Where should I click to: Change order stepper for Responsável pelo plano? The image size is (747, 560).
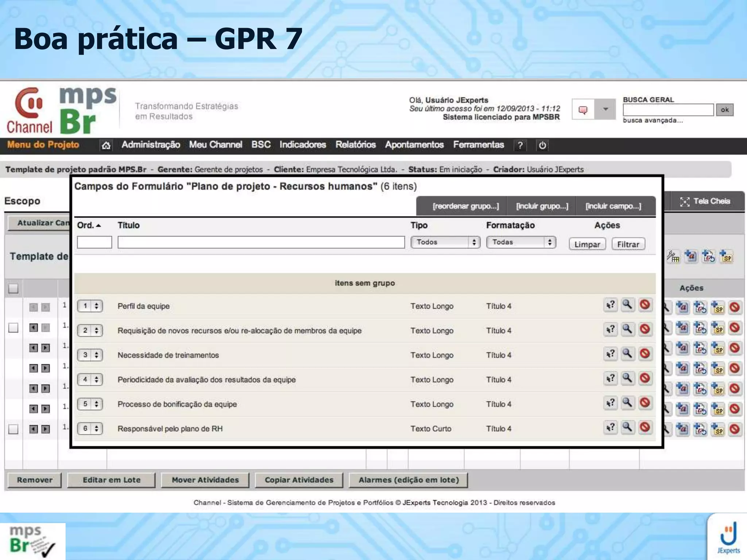tap(90, 428)
